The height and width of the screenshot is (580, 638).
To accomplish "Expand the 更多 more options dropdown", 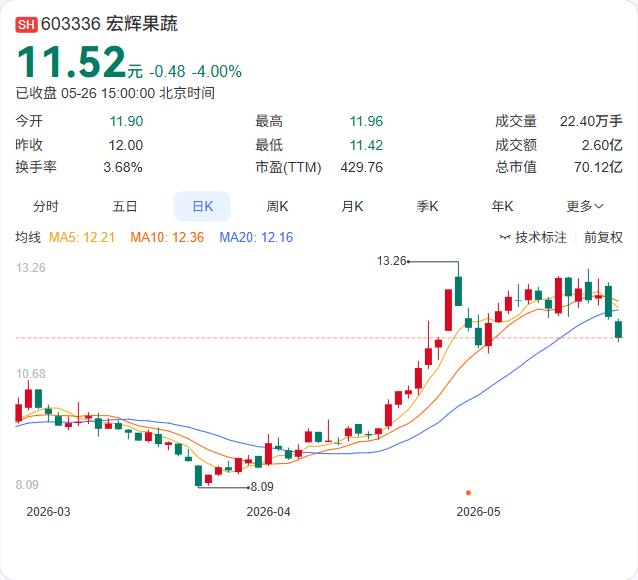I will pyautogui.click(x=585, y=206).
